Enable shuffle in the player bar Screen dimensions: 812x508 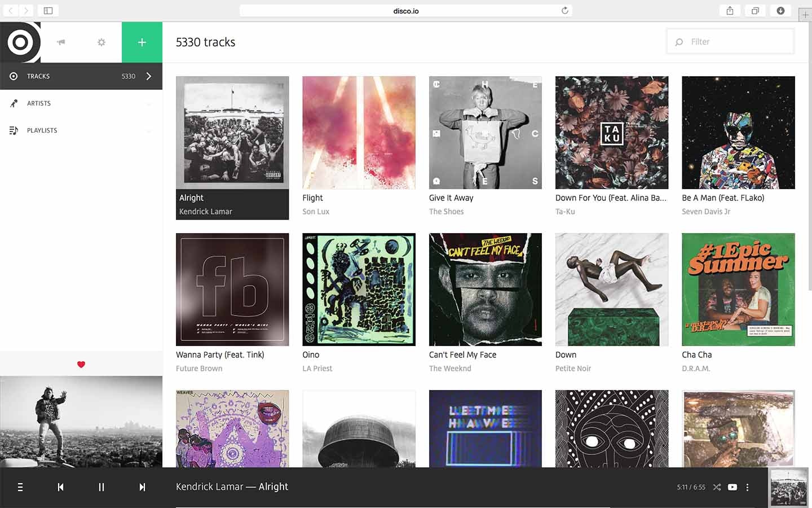pos(717,487)
